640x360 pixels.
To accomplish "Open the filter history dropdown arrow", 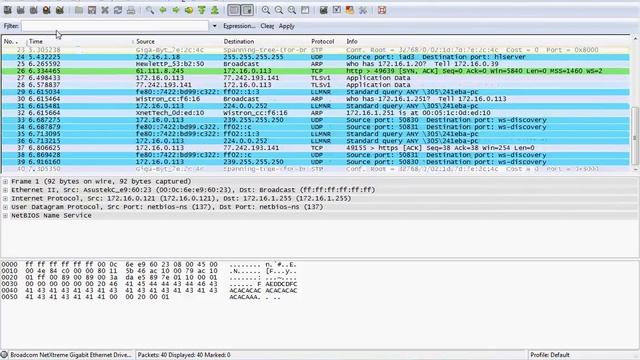I will [214, 26].
